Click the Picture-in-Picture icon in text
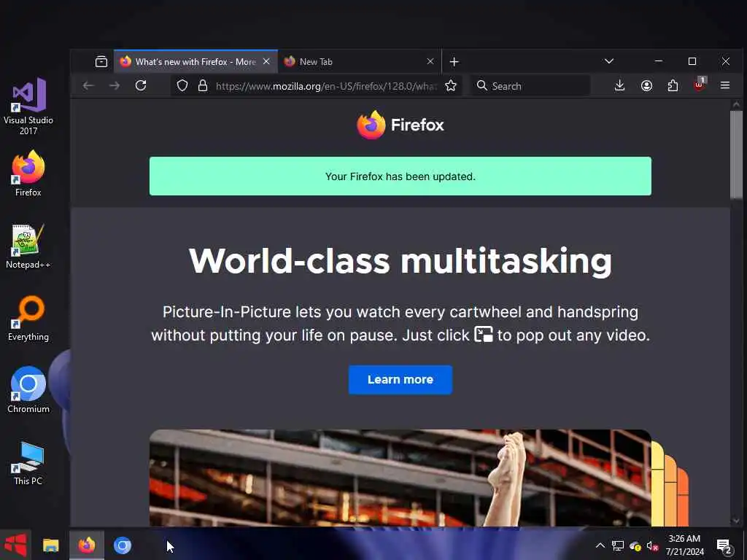Image resolution: width=747 pixels, height=560 pixels. (x=484, y=334)
